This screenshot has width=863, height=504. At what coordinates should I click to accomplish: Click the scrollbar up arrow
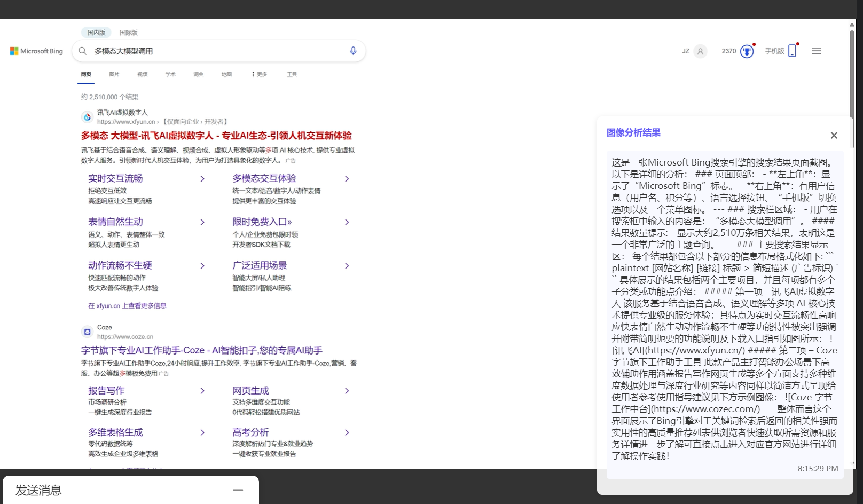852,24
